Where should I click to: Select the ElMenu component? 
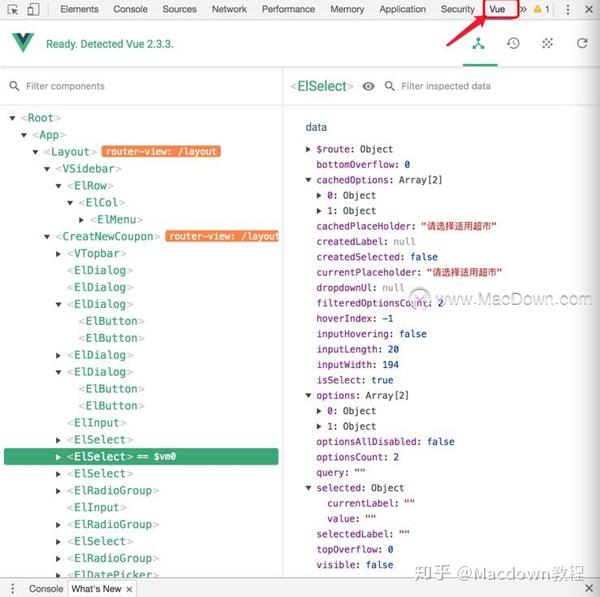click(116, 220)
